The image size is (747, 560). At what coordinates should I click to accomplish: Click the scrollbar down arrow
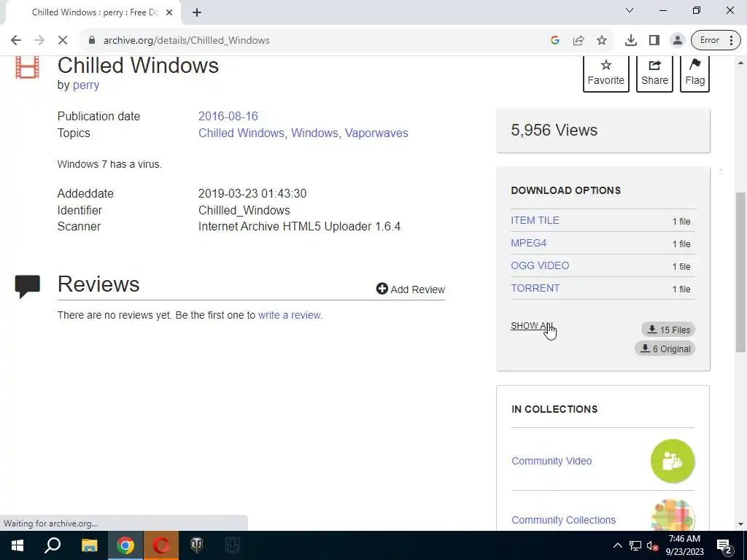point(741,524)
